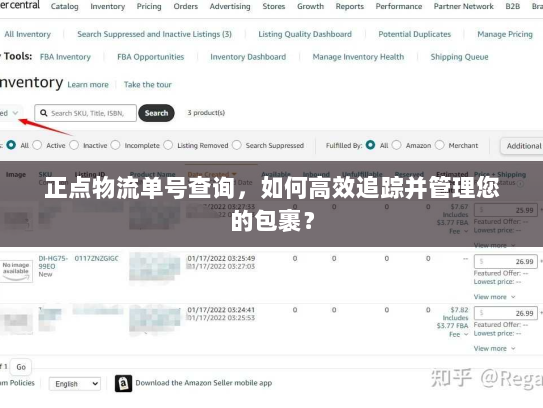The height and width of the screenshot is (408, 543).
Task: Open the Inventory menu
Action: pos(107,6)
